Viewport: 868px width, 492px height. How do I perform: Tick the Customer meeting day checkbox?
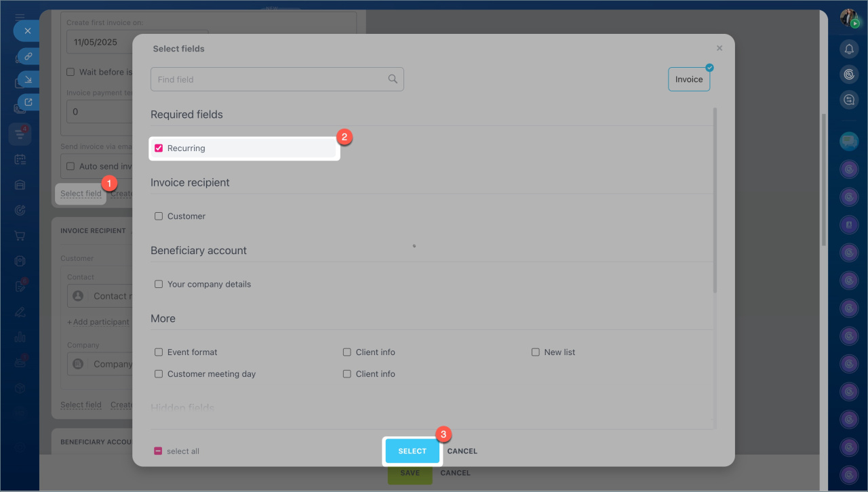click(x=159, y=374)
